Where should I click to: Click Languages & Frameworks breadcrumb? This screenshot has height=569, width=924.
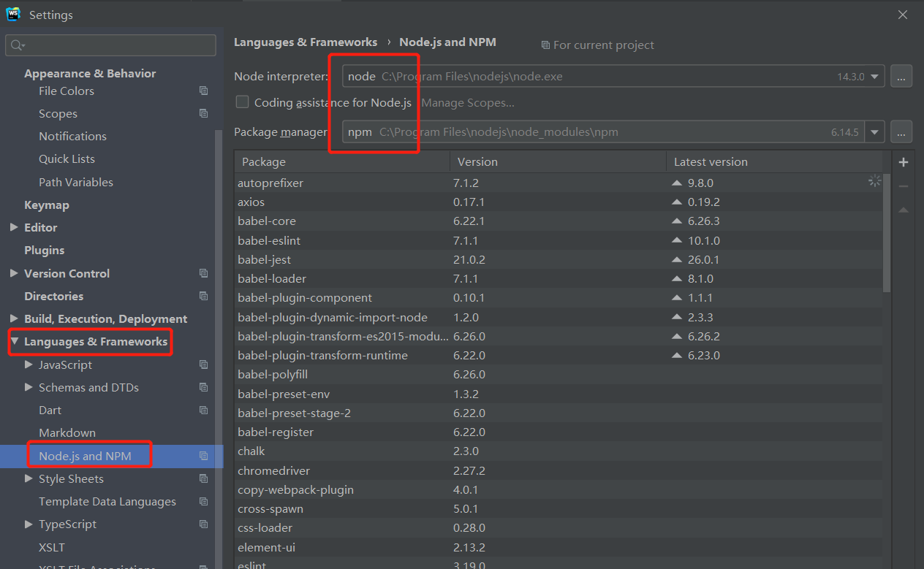[x=306, y=42]
